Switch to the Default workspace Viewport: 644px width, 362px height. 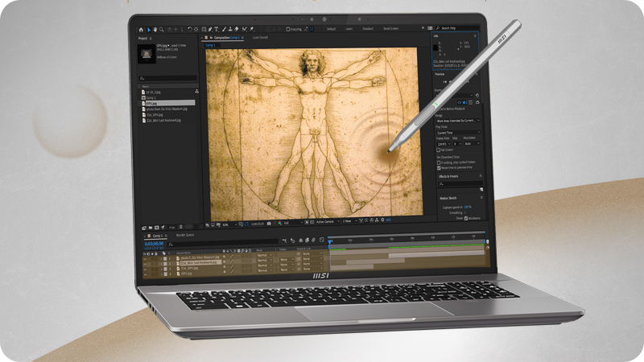click(x=332, y=29)
